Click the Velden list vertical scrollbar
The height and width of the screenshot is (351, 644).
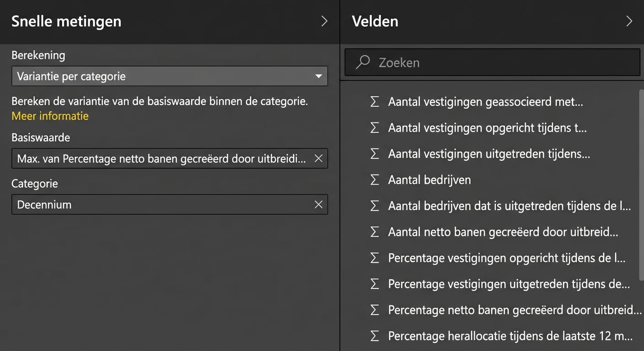tap(641, 183)
